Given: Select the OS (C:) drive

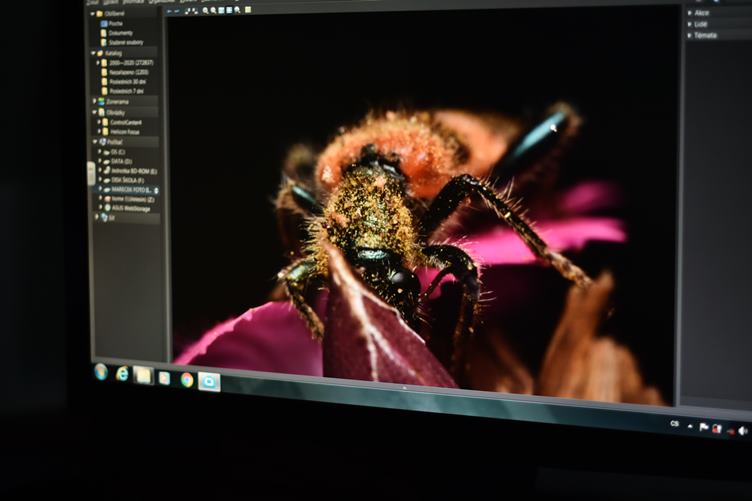Looking at the screenshot, I should 114,152.
